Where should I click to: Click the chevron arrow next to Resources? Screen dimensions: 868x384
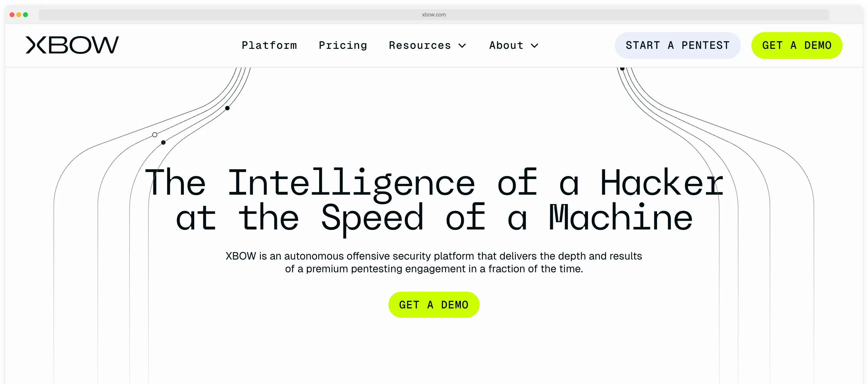pyautogui.click(x=463, y=46)
